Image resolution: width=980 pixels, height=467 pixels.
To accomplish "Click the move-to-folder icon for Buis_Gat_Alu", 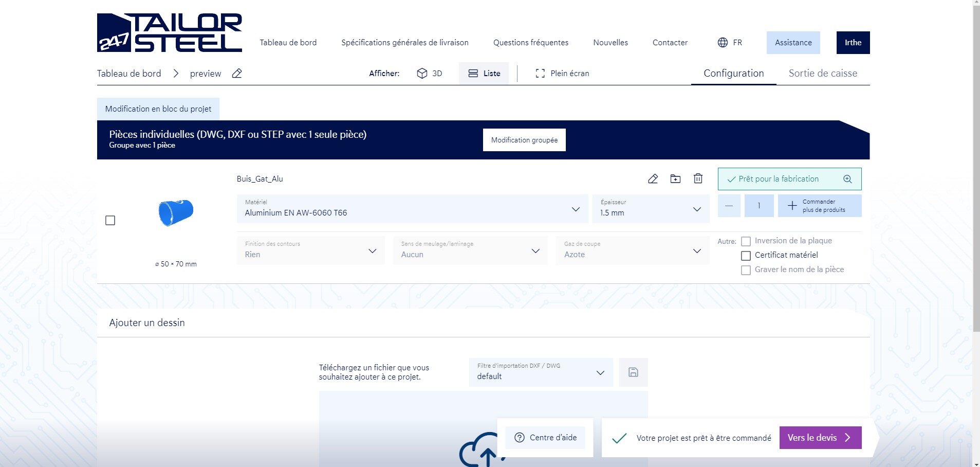I will [675, 179].
